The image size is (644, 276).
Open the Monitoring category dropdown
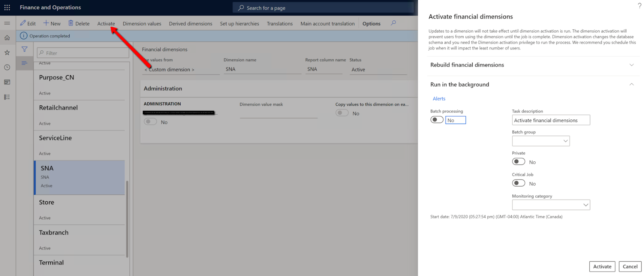coord(551,205)
